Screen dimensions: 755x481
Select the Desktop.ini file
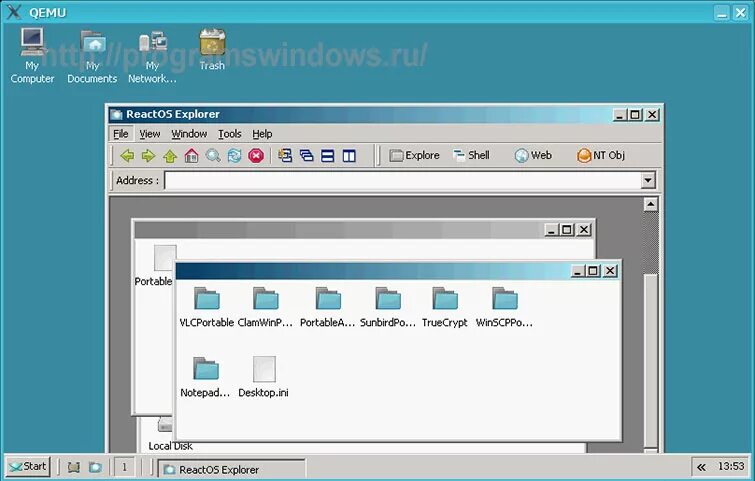(x=263, y=377)
